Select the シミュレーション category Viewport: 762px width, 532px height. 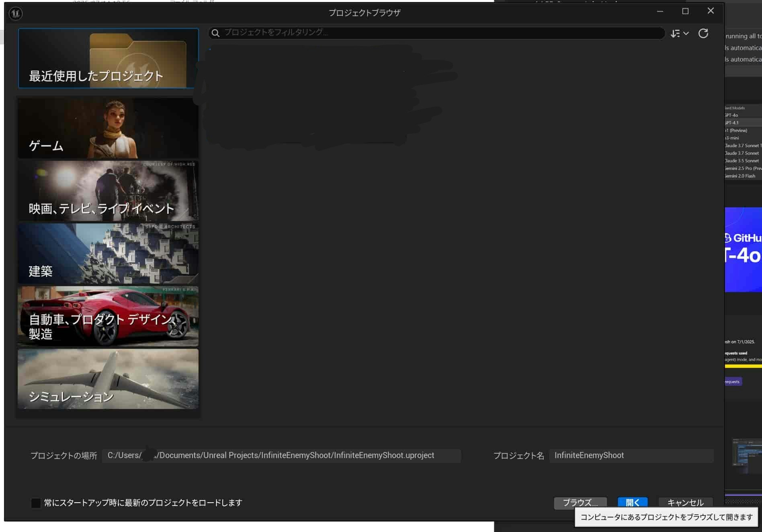click(x=108, y=379)
